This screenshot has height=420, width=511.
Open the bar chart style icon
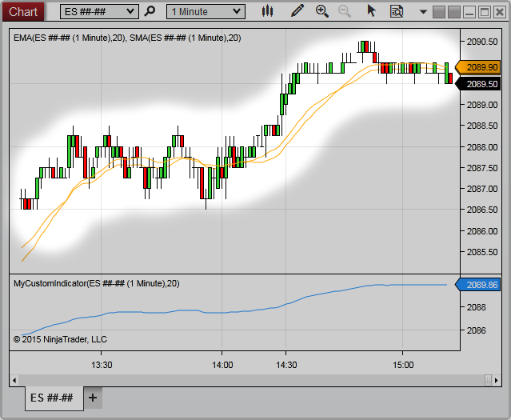[x=268, y=11]
